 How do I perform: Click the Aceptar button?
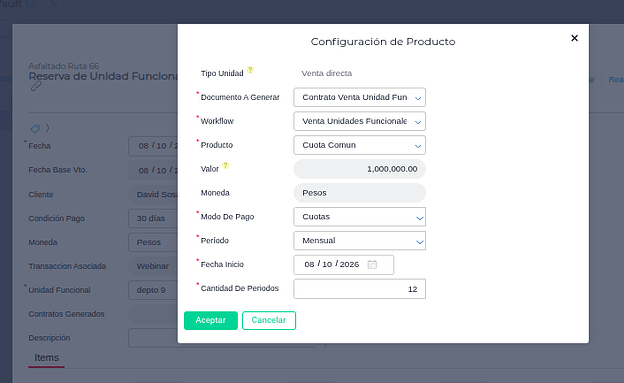click(x=211, y=320)
